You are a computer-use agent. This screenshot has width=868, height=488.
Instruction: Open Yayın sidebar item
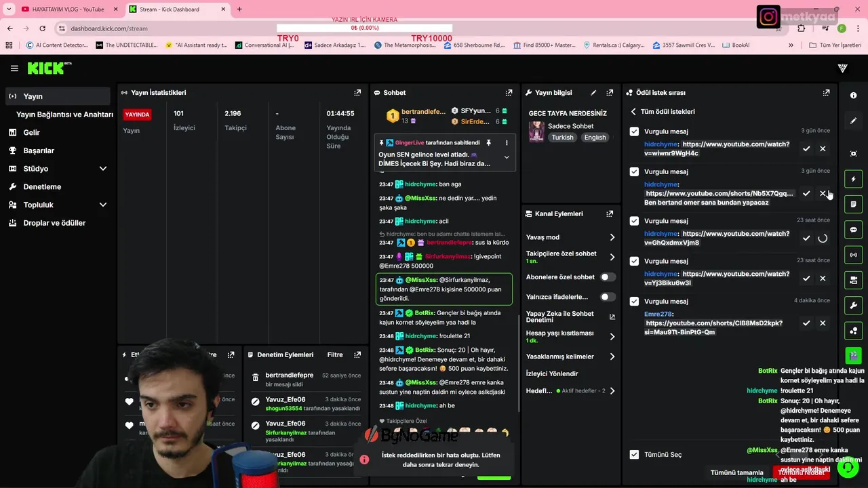pyautogui.click(x=58, y=96)
